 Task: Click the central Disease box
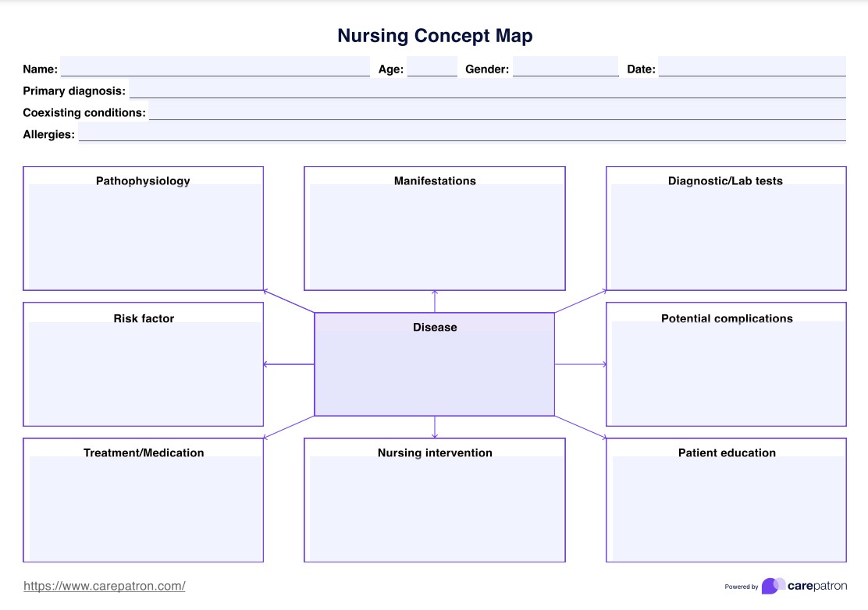coord(435,371)
